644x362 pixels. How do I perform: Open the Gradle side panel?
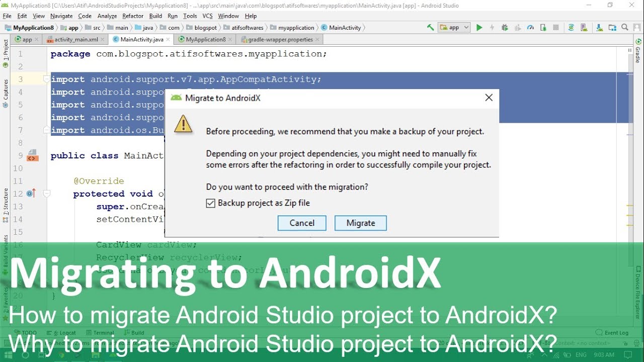point(638,50)
